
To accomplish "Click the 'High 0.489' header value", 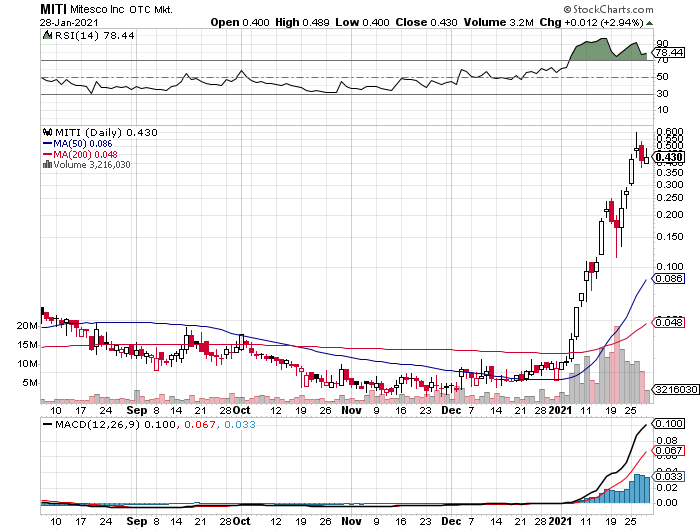I will pyautogui.click(x=302, y=22).
